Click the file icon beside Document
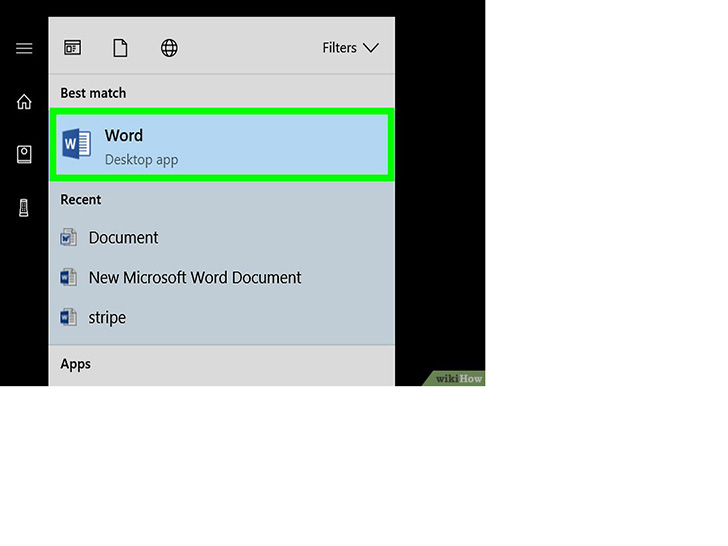This screenshot has height=546, width=728. tap(68, 238)
